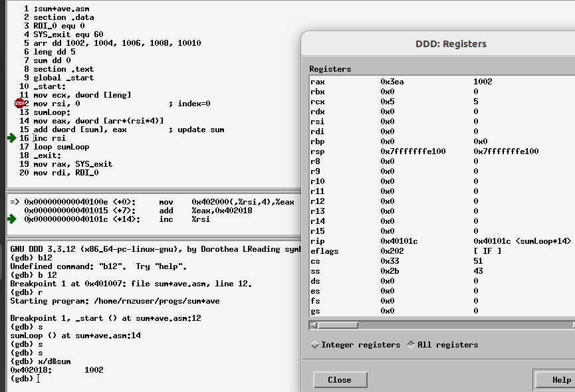Select the fs register row

(x=442, y=301)
